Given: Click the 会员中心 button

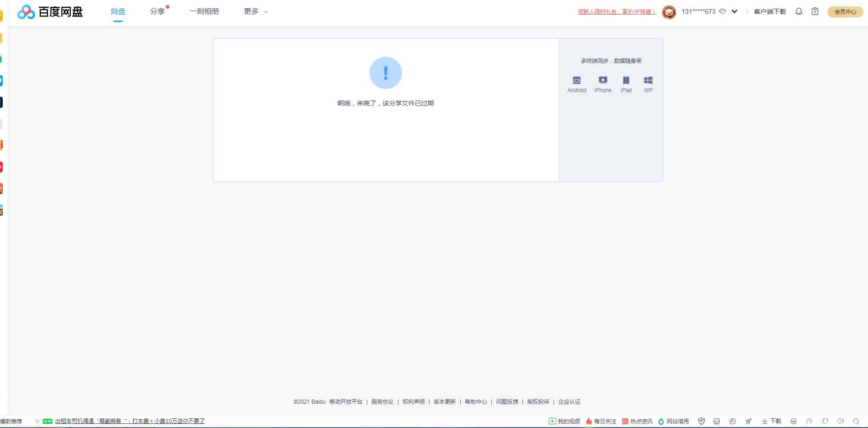Looking at the screenshot, I should [845, 12].
